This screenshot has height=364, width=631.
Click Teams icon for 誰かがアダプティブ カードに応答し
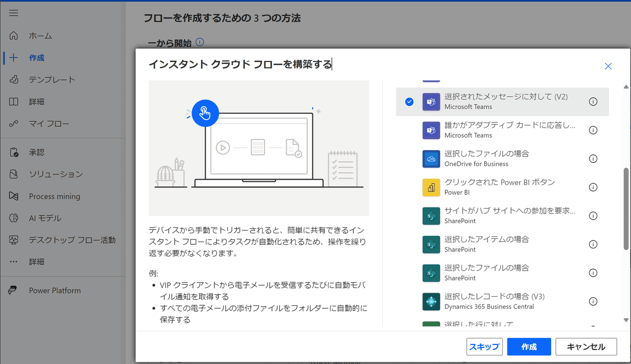[x=431, y=130]
